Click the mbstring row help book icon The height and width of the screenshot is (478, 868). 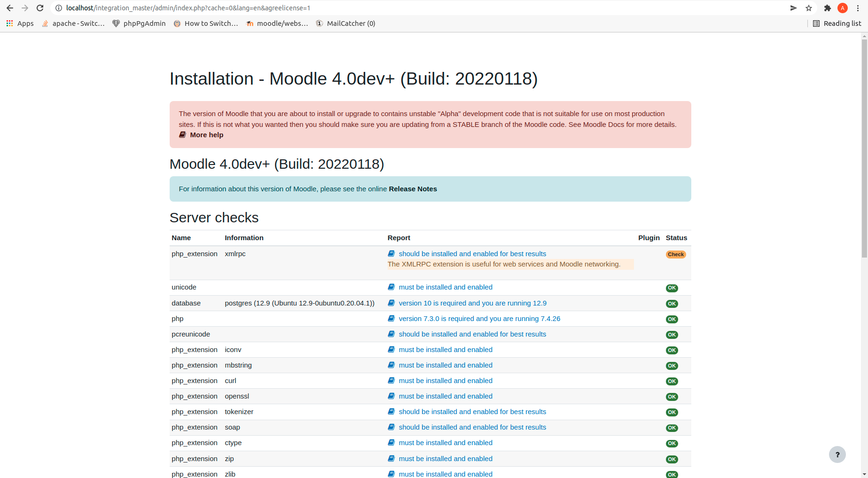coord(391,365)
